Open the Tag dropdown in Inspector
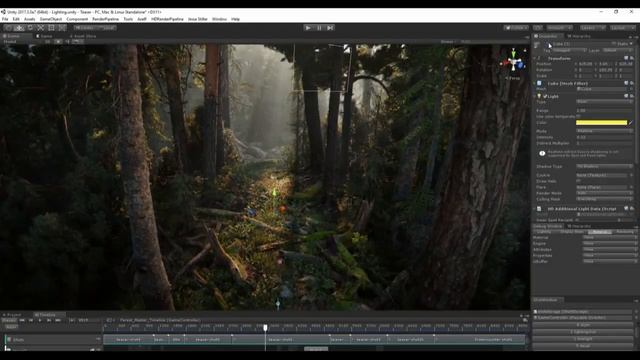The image size is (640, 360). click(570, 50)
